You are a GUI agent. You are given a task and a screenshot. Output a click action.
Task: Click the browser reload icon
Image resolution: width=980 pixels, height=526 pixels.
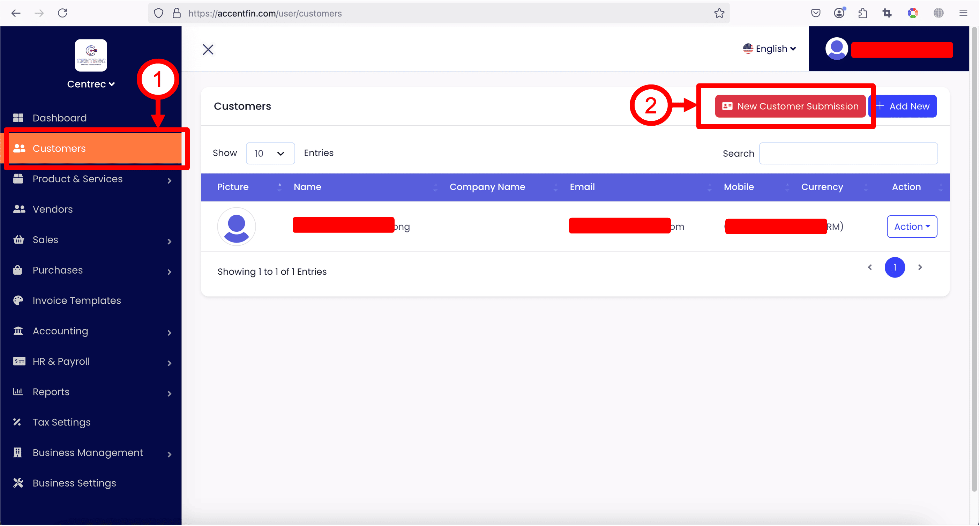63,13
